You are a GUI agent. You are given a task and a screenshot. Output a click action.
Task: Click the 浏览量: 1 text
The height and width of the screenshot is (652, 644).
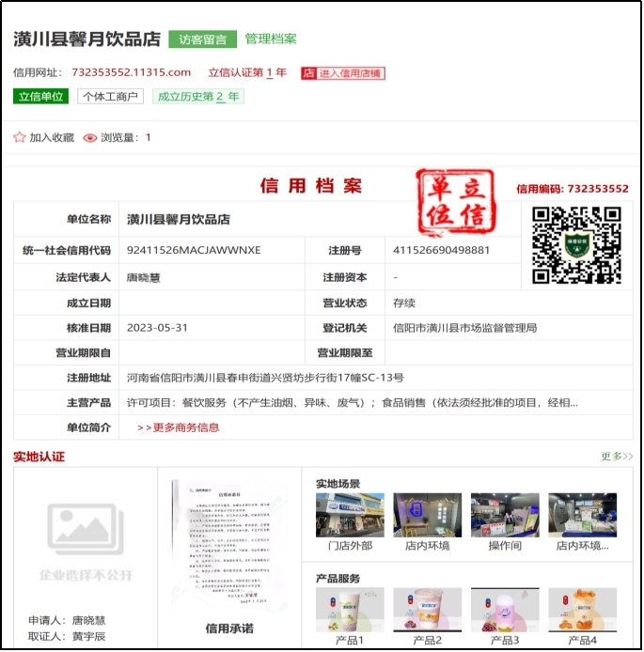(x=126, y=138)
